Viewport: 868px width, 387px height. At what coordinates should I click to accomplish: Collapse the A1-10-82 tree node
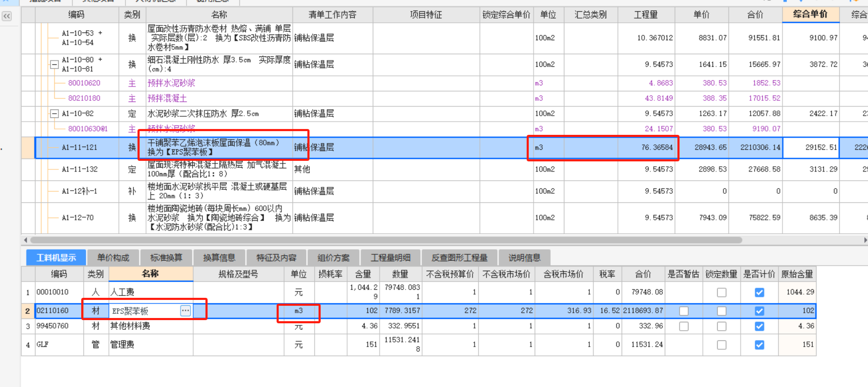tap(54, 114)
